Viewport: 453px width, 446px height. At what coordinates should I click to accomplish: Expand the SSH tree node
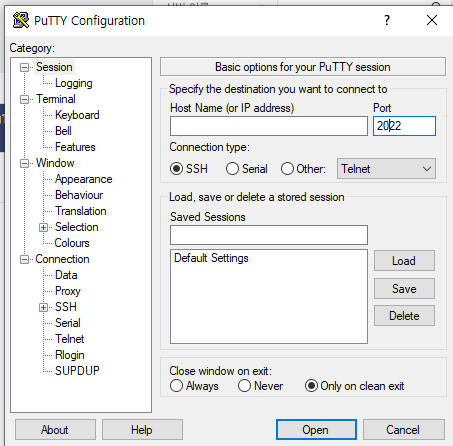pyautogui.click(x=43, y=307)
